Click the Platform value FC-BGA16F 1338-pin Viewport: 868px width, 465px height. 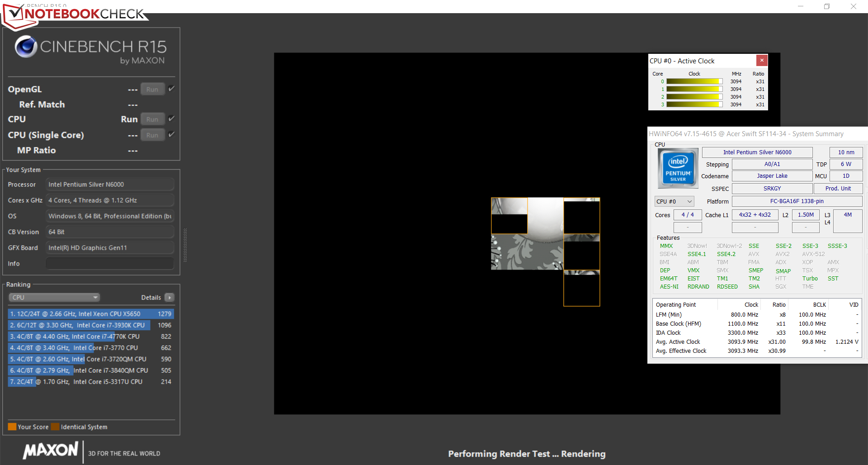click(797, 201)
